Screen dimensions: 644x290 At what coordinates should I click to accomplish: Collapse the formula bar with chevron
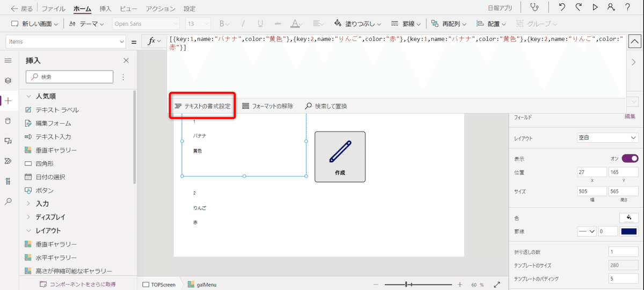coord(634,41)
